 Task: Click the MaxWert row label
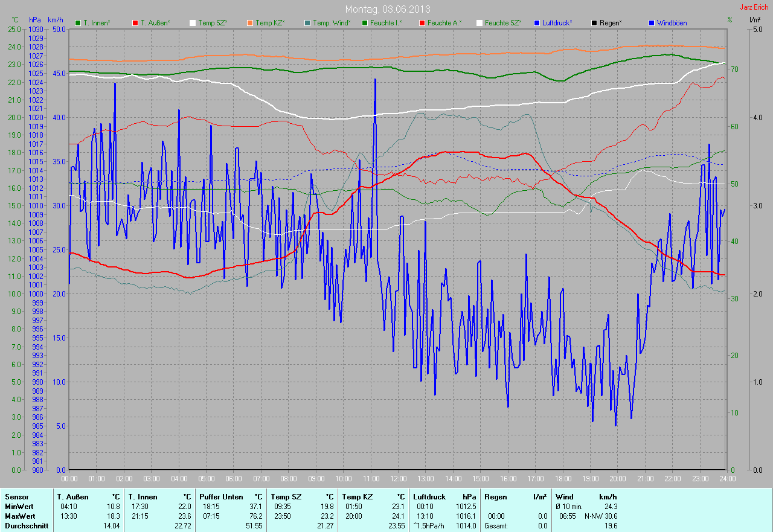pyautogui.click(x=19, y=516)
